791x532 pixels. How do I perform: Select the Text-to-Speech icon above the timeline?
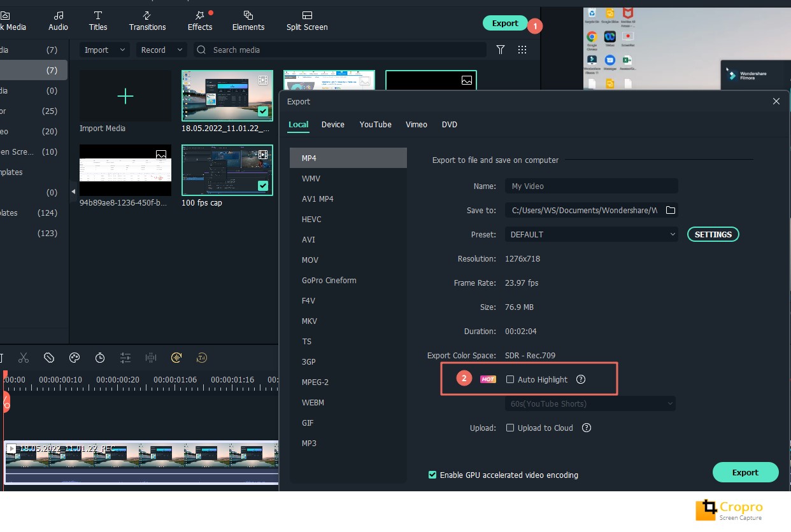[202, 358]
